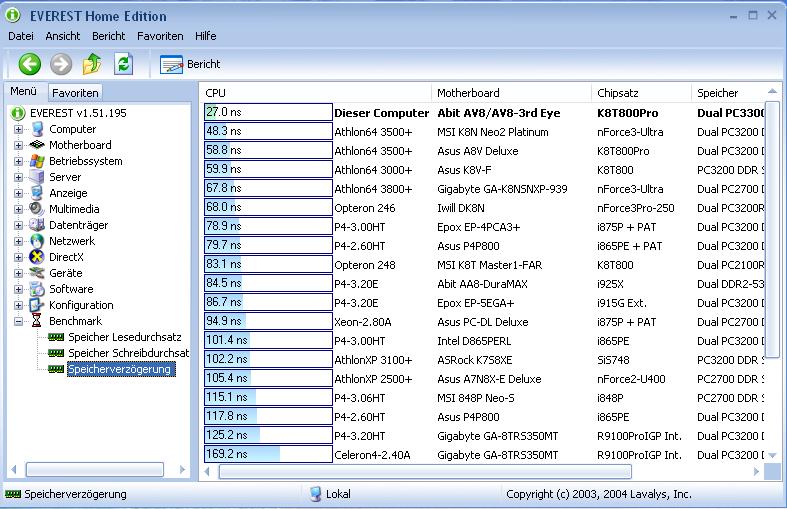Switch to the Favoriten tab
The image size is (787, 509).
click(75, 93)
